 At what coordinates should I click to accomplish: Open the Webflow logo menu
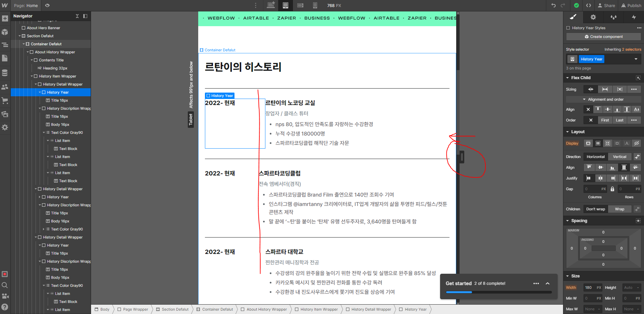(5, 5)
